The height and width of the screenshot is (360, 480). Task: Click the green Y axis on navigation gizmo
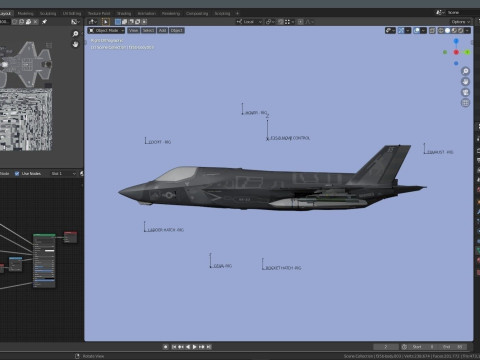click(467, 52)
